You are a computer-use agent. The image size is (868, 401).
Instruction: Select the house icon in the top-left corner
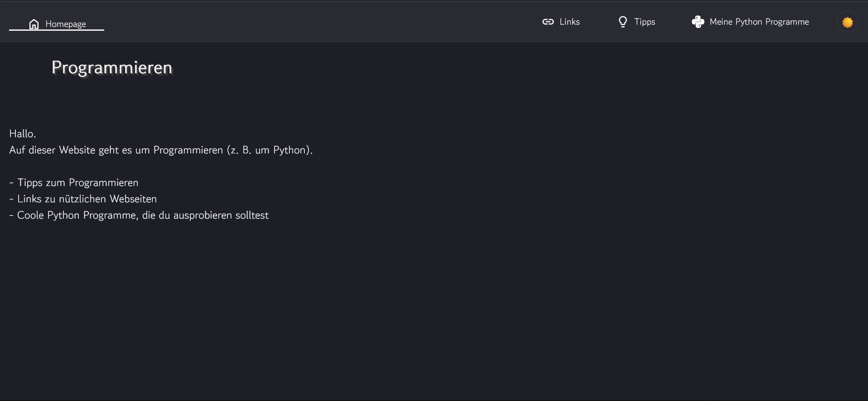[x=34, y=24]
